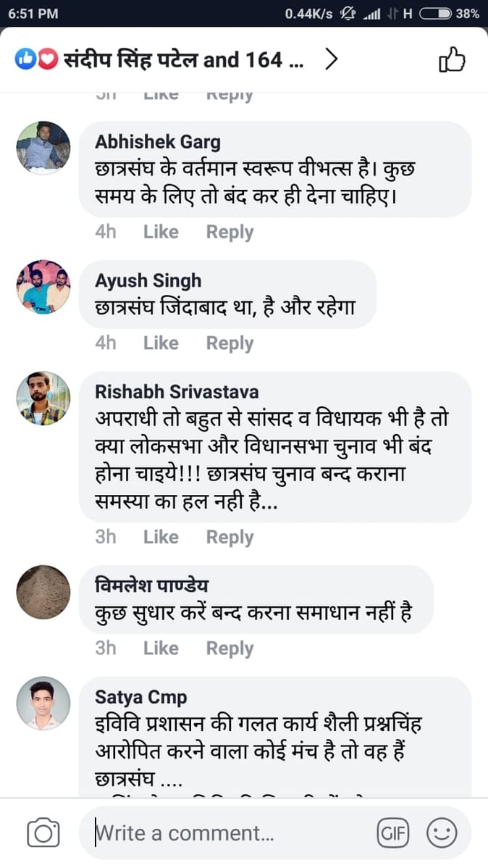Open the camera icon to attach a photo
The image size is (488, 868).
point(43,832)
